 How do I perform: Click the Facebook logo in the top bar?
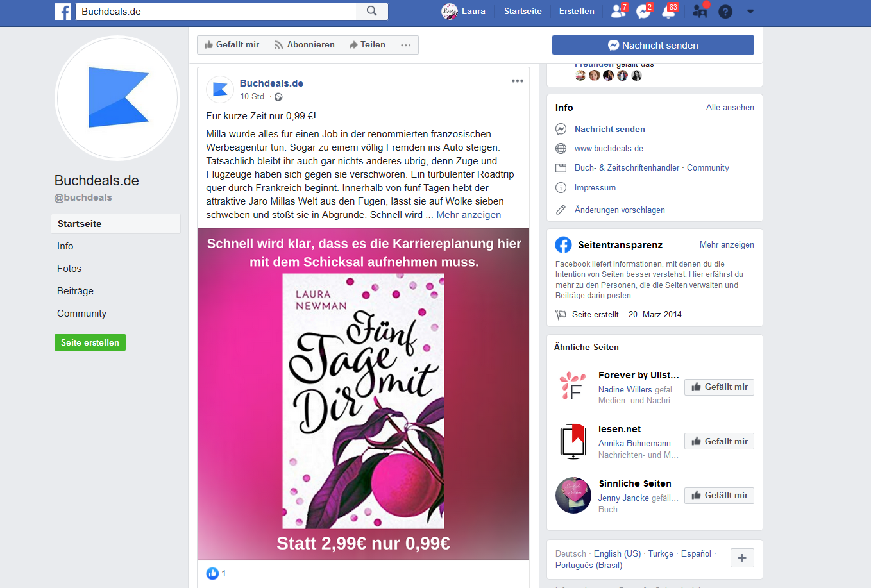point(63,12)
